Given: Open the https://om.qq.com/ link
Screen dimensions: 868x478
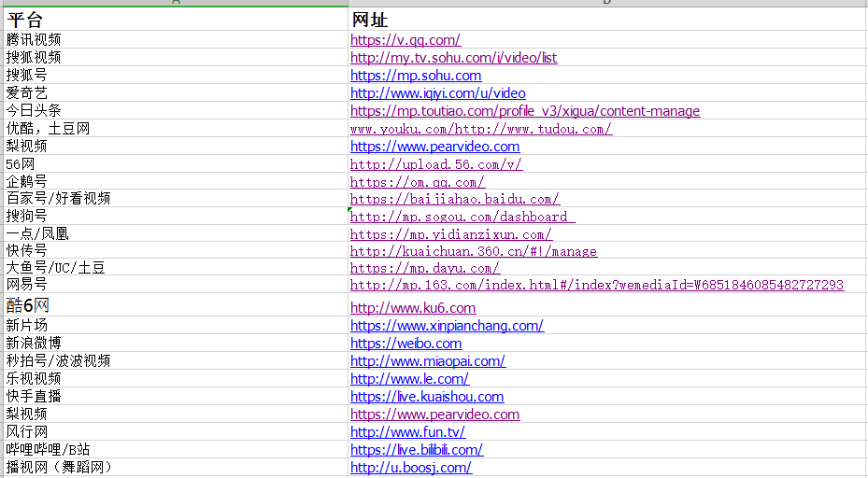Looking at the screenshot, I should (x=418, y=182).
